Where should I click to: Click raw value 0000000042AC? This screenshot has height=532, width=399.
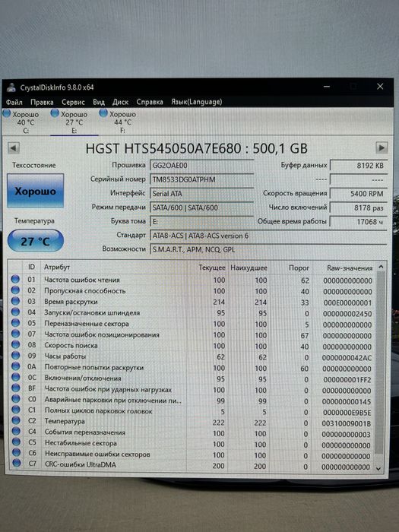coord(347,358)
